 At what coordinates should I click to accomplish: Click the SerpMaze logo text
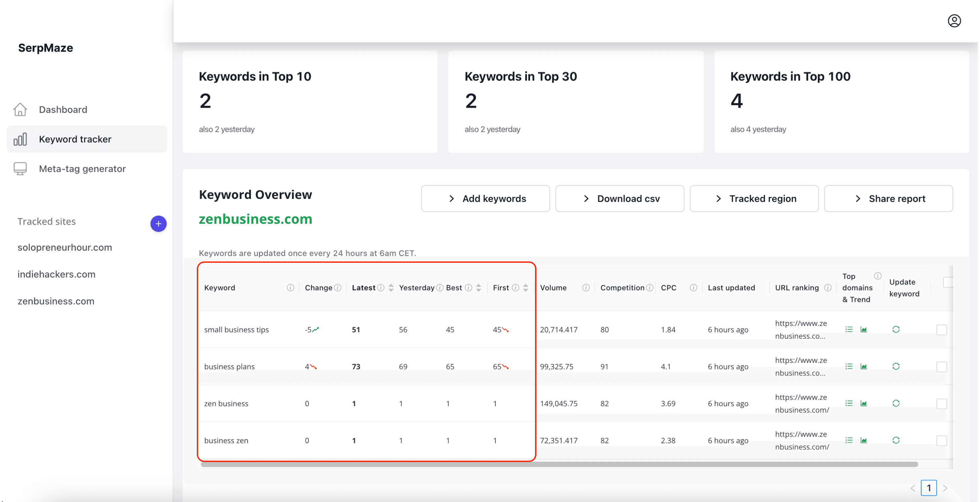[46, 48]
